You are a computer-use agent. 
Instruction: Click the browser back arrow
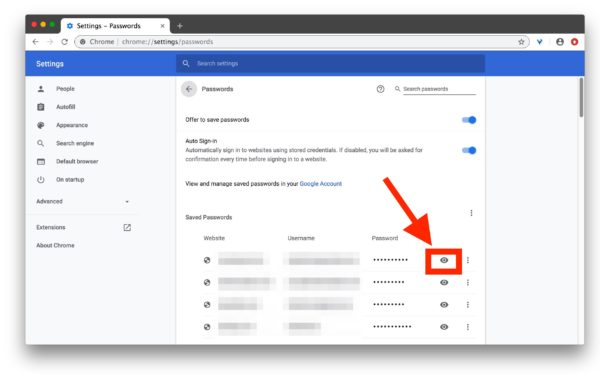point(36,42)
